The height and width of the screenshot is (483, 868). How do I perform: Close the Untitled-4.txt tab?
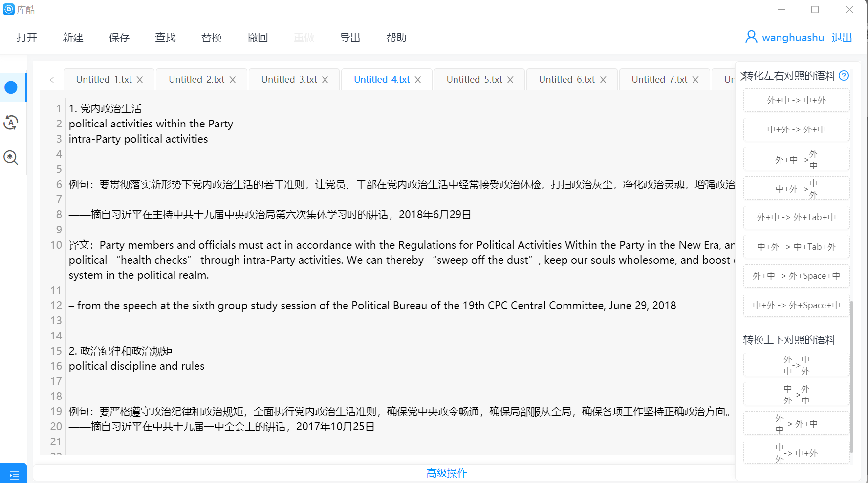pyautogui.click(x=418, y=80)
